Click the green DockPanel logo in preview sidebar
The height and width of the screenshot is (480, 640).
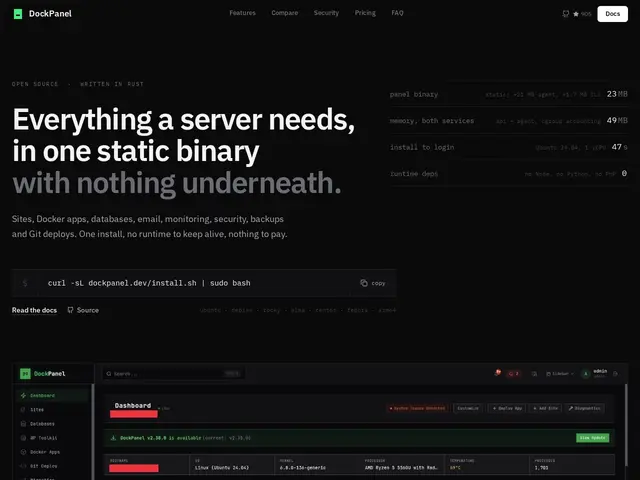pyautogui.click(x=25, y=373)
